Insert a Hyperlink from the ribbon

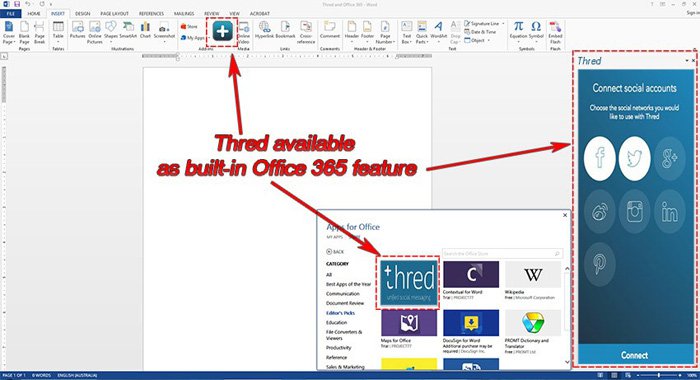click(x=264, y=30)
